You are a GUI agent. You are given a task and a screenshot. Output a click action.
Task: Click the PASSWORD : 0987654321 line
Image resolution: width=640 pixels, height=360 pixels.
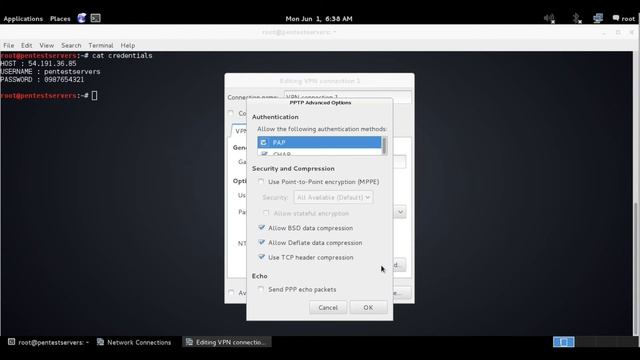click(x=42, y=80)
